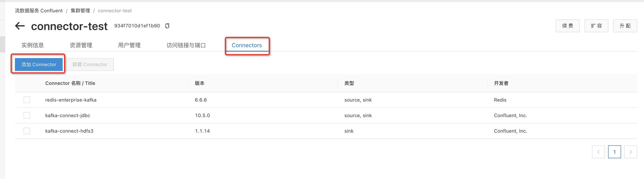Open the 实例信息 tab
This screenshot has width=644, height=179.
[32, 45]
